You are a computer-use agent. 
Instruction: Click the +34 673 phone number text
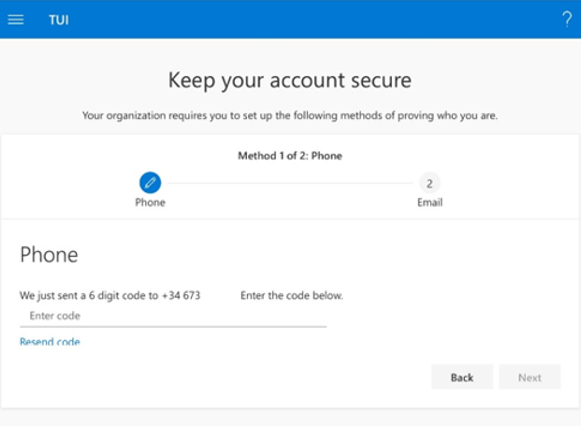coord(181,296)
